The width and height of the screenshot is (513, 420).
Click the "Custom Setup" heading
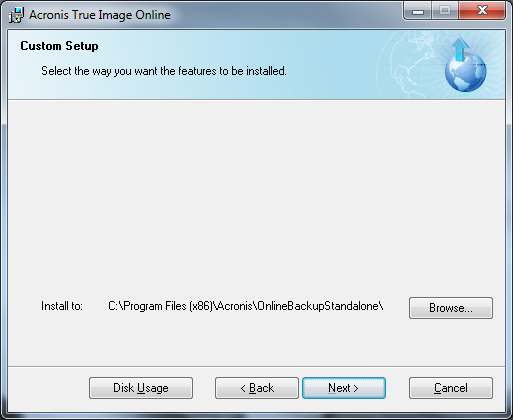[x=59, y=46]
